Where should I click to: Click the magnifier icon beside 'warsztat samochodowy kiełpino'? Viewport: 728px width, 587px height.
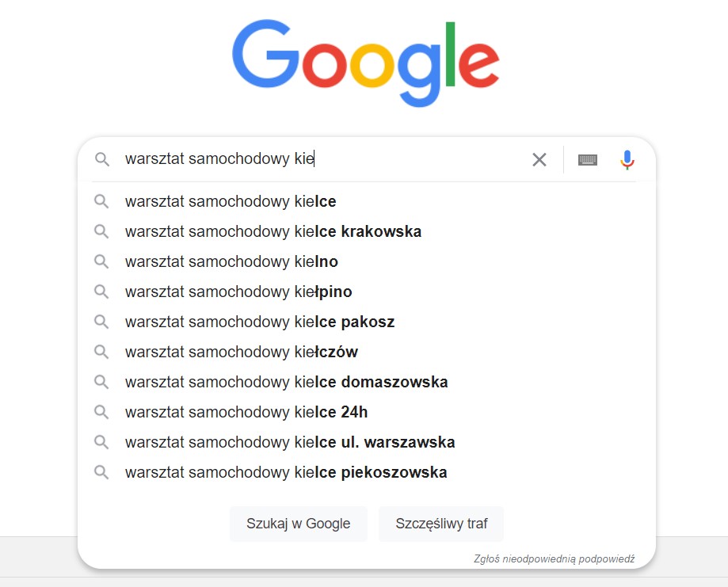pos(102,292)
